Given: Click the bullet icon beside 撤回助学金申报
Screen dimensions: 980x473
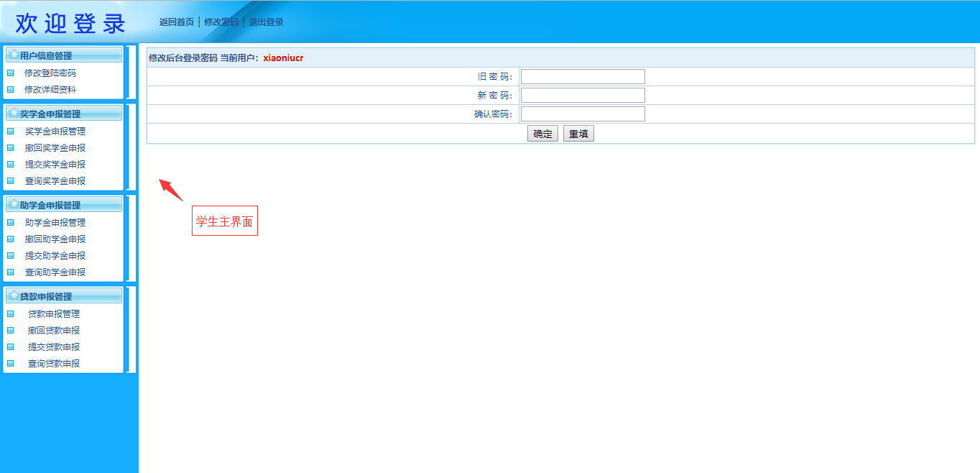Looking at the screenshot, I should click(11, 239).
